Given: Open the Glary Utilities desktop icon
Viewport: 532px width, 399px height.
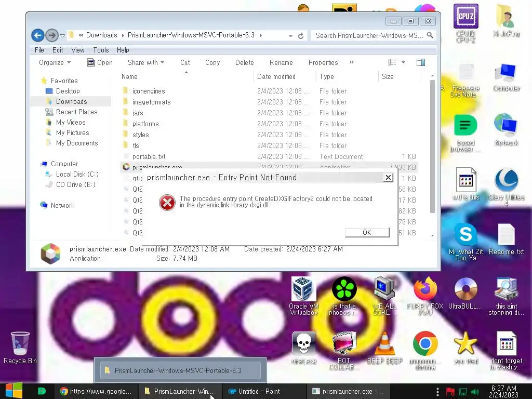Looking at the screenshot, I should (506, 187).
